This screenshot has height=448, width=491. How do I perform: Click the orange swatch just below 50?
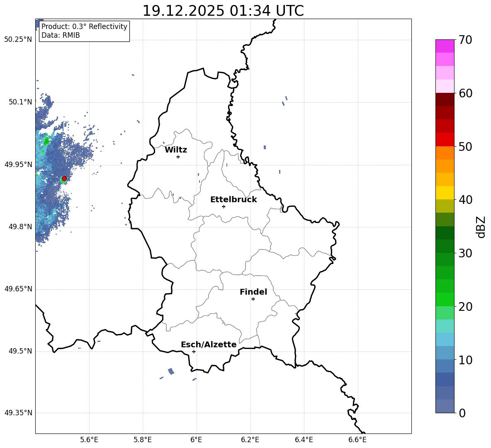coord(445,153)
